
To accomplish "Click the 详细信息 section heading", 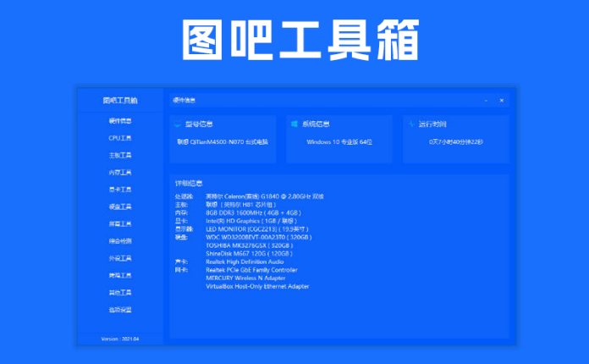I will click(189, 184).
